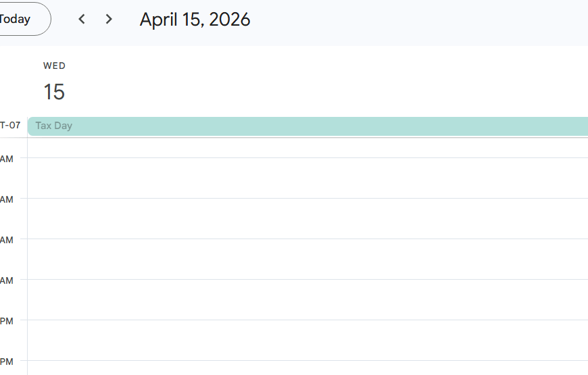
Task: Click the April 15, 2026 date title
Action: pyautogui.click(x=195, y=20)
